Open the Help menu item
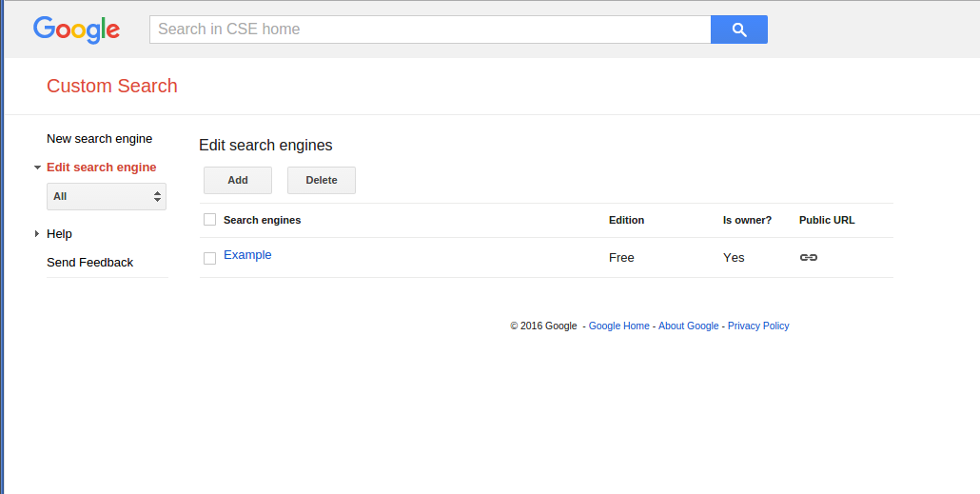 59,234
